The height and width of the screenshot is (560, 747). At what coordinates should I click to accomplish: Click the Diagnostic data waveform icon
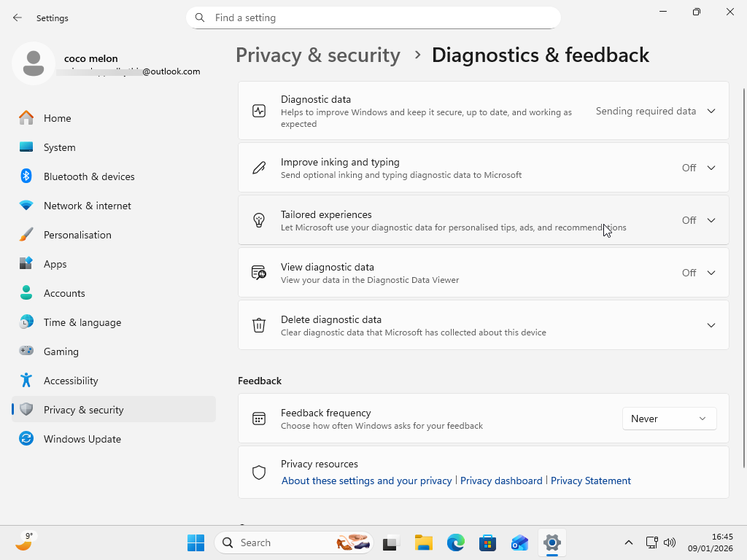(259, 110)
